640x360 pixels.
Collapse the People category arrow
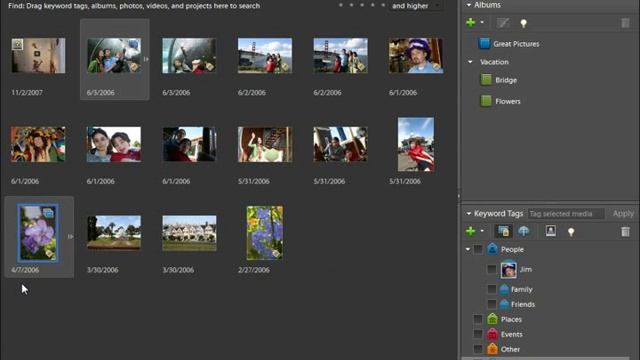(x=468, y=249)
